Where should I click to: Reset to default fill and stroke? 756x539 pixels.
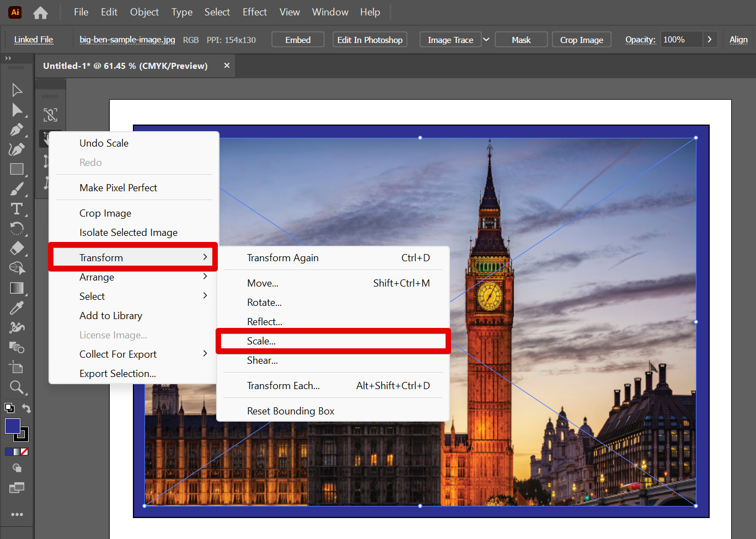coord(9,408)
